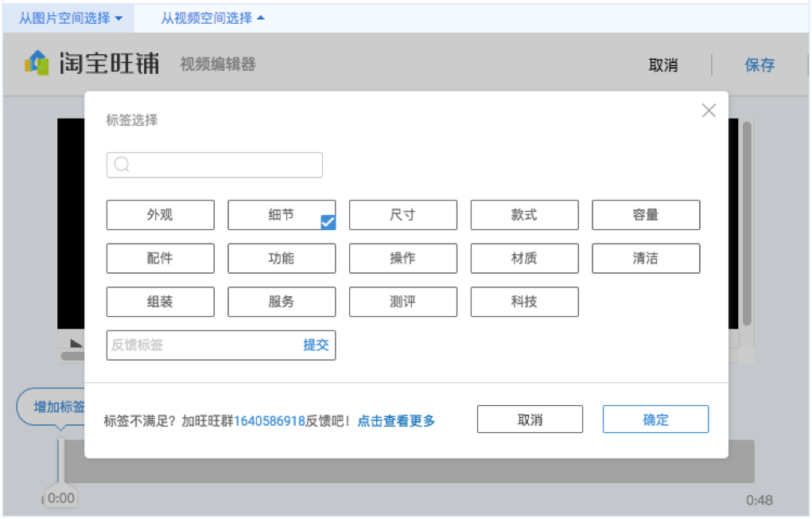Close the 标签选择 dialog with the X
Screen dimensions: 812x519
709,111
